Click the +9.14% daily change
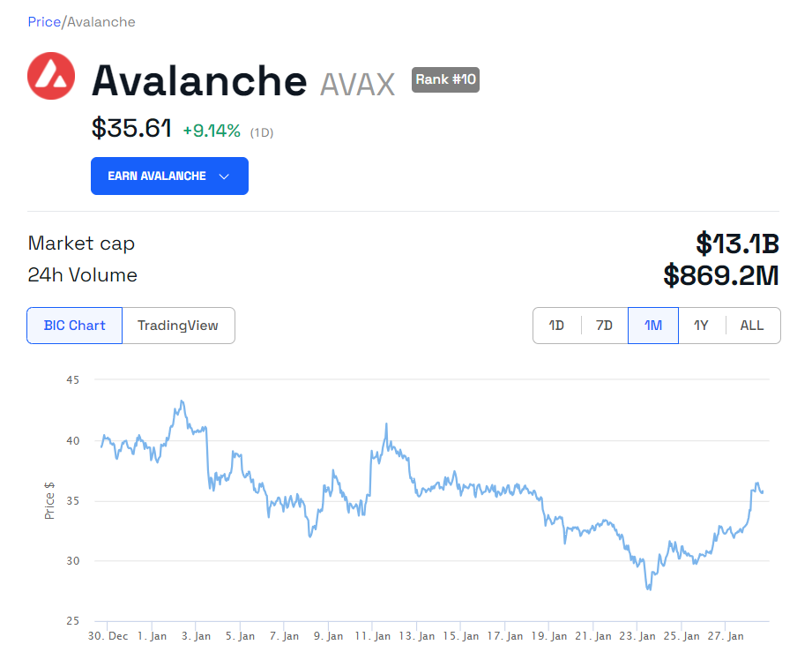This screenshot has width=812, height=652. click(212, 131)
